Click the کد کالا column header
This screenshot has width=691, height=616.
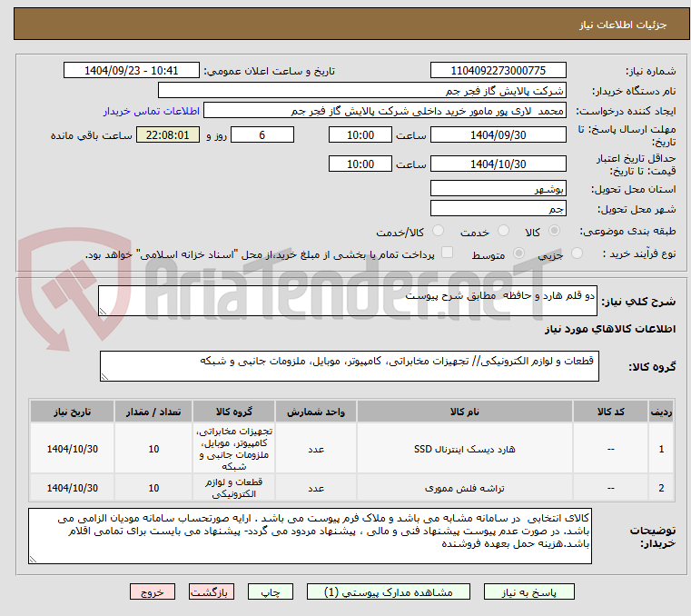pyautogui.click(x=610, y=412)
